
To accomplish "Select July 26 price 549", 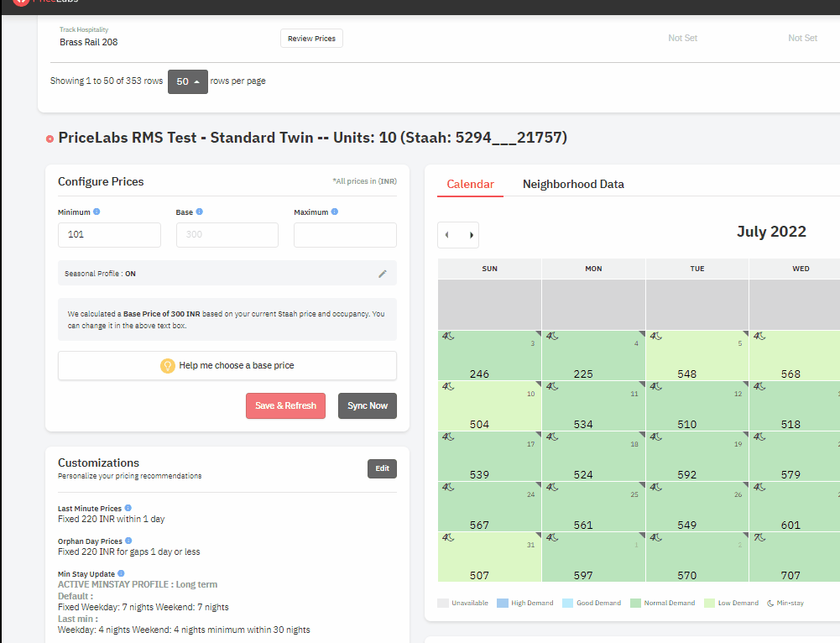I will click(x=686, y=525).
